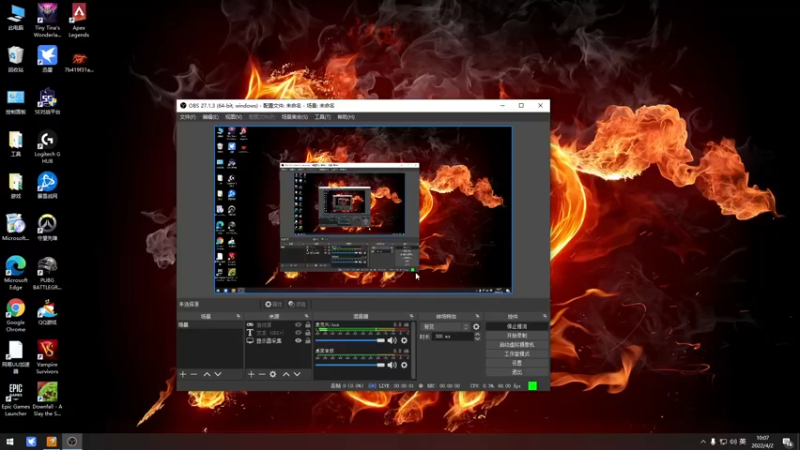Click the 属性 button above the docks

coord(273,304)
